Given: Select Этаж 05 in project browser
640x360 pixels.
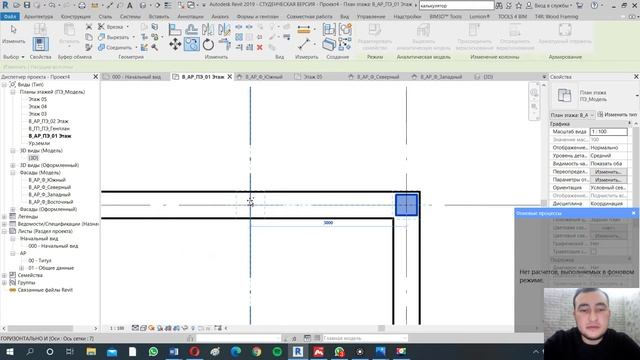Looking at the screenshot, I should pos(38,99).
